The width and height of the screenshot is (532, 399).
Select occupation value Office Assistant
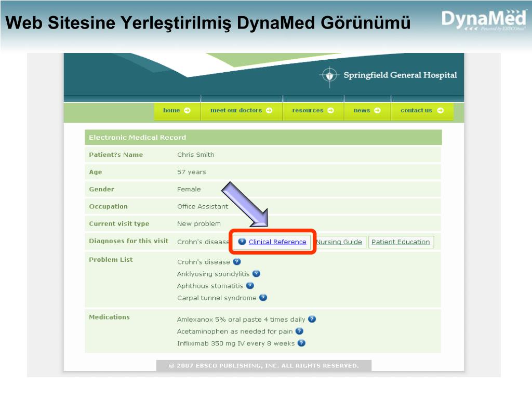pos(203,206)
